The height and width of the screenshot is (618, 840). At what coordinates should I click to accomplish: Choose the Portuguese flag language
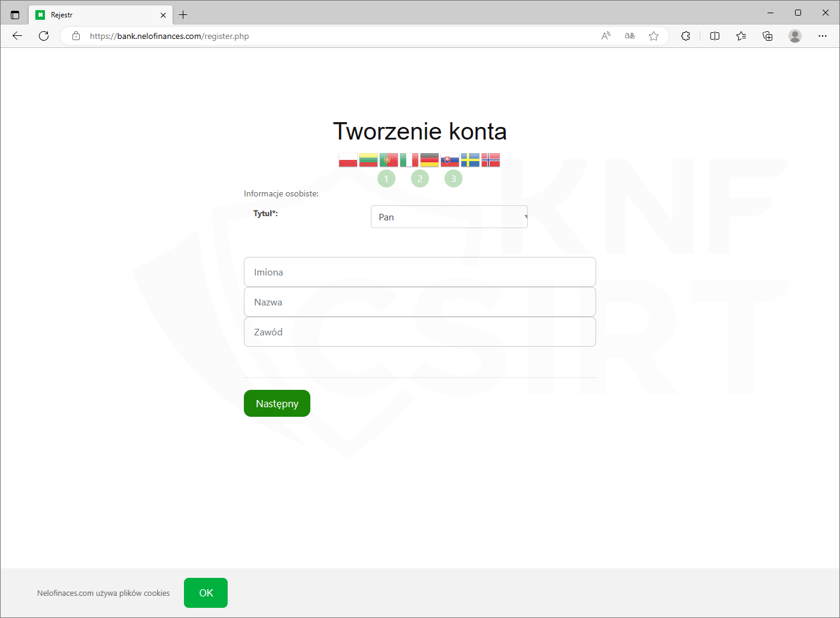click(x=388, y=160)
